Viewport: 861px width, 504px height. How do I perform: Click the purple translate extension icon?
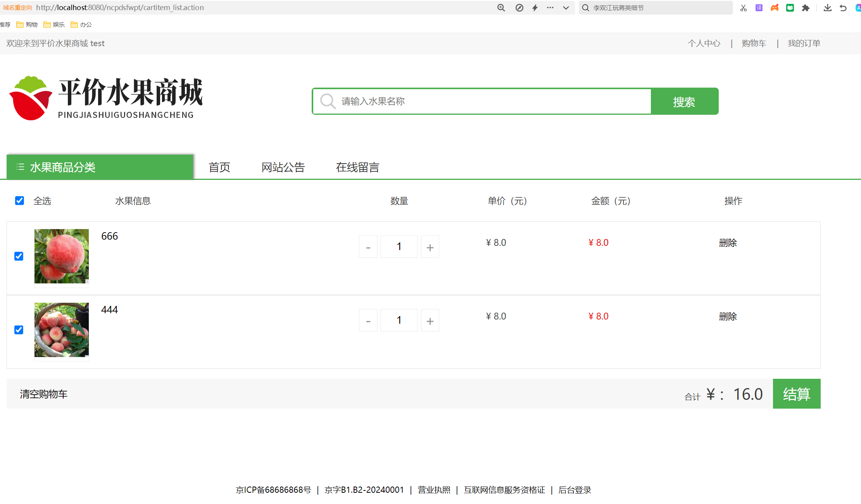coord(759,8)
